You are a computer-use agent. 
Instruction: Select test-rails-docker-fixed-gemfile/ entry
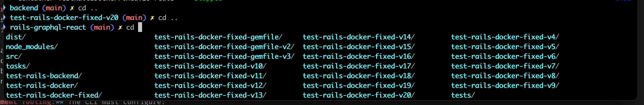tap(218, 37)
